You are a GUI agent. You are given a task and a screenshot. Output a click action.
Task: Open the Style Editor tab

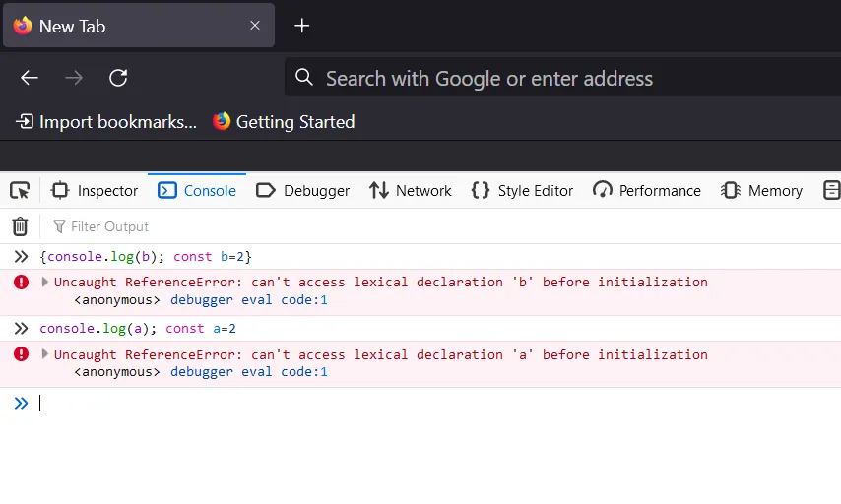(523, 191)
